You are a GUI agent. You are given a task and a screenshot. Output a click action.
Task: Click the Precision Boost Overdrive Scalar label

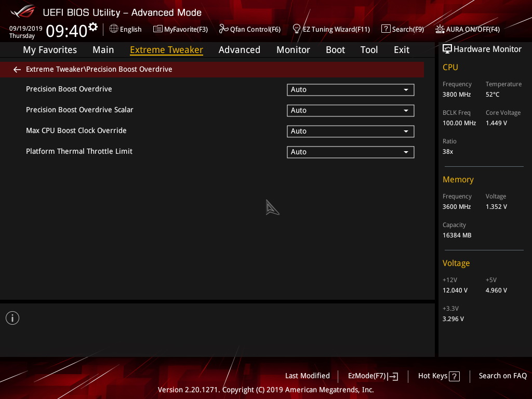pos(79,110)
